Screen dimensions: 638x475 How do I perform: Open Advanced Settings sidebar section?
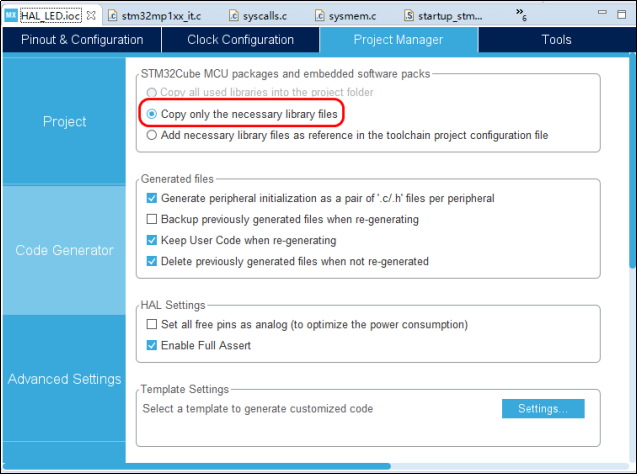pos(64,379)
